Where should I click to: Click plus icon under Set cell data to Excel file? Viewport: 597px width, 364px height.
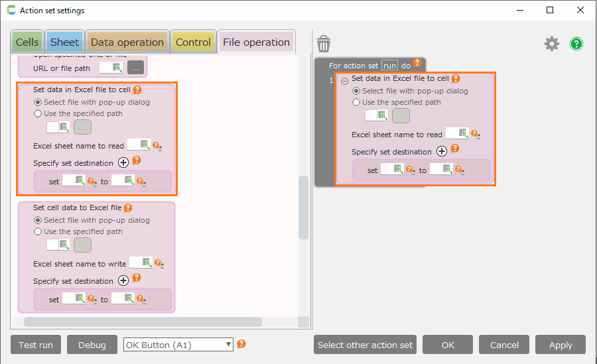(123, 280)
